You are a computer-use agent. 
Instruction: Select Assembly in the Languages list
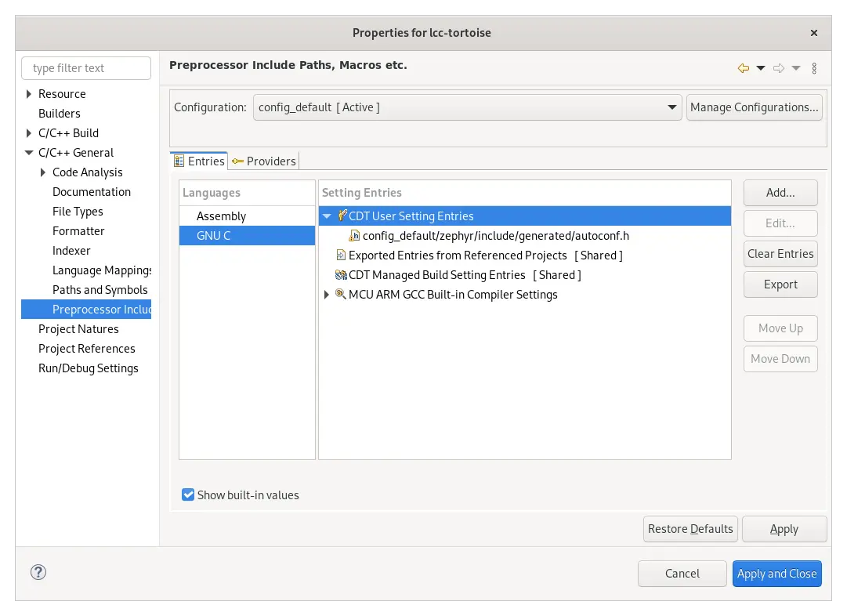tap(221, 216)
